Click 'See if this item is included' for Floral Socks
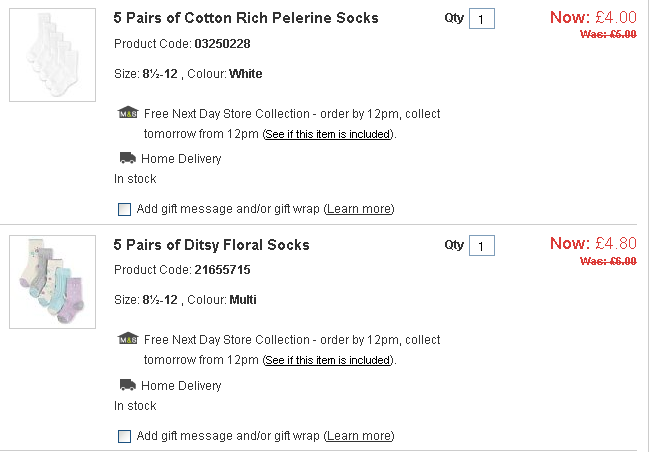Viewport: 649px width, 452px height. click(x=328, y=360)
